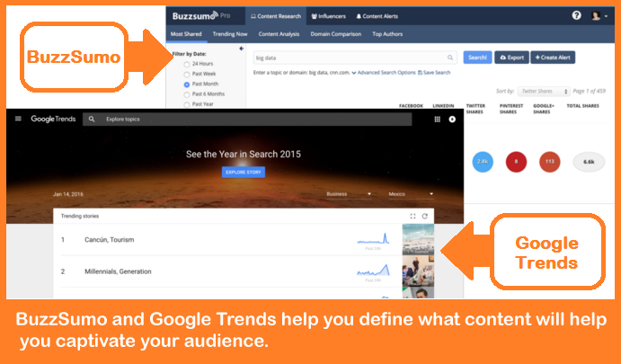
Task: Click the Cancún, Tourism trend sparkline
Action: 373,239
